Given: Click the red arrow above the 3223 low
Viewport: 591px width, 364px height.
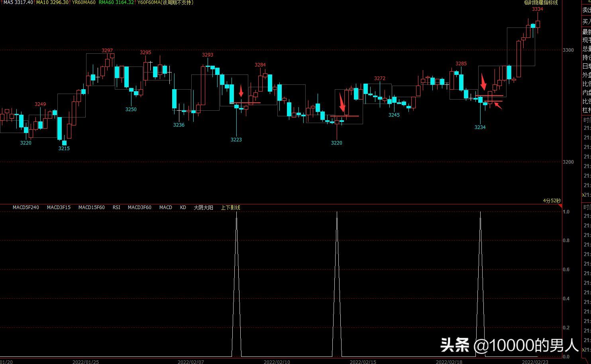Looking at the screenshot, I should pyautogui.click(x=241, y=91).
